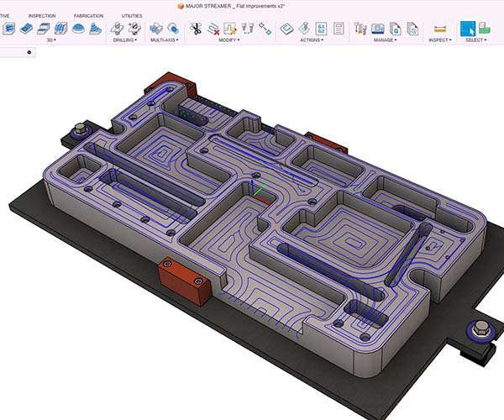This screenshot has height=420, width=504.
Task: Choose the second Multi-Axis rotary toolpath icon
Action: point(173,29)
